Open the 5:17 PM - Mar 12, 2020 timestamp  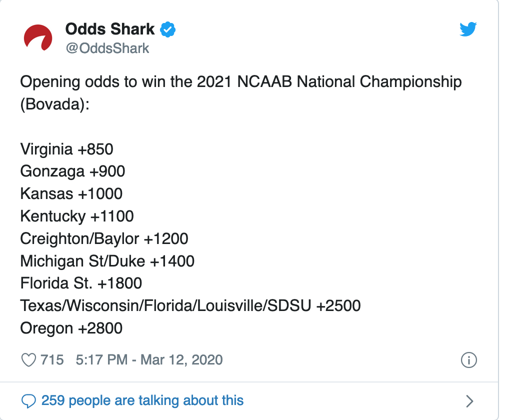[149, 360]
